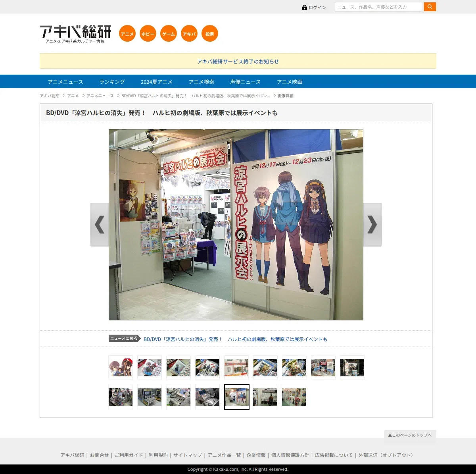
Task: Select the round アニメ category icon
Action: 127,33
